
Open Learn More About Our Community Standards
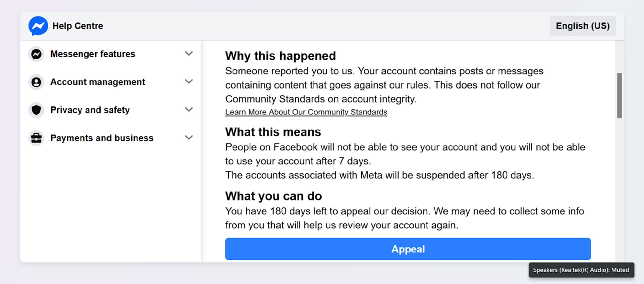tap(306, 112)
